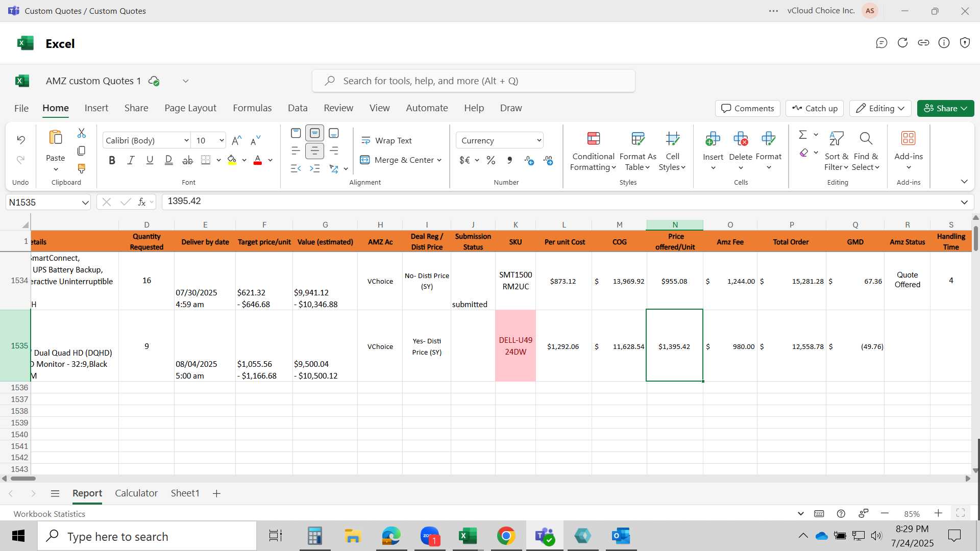Viewport: 980px width, 551px height.
Task: Open the File menu tab
Action: point(21,108)
